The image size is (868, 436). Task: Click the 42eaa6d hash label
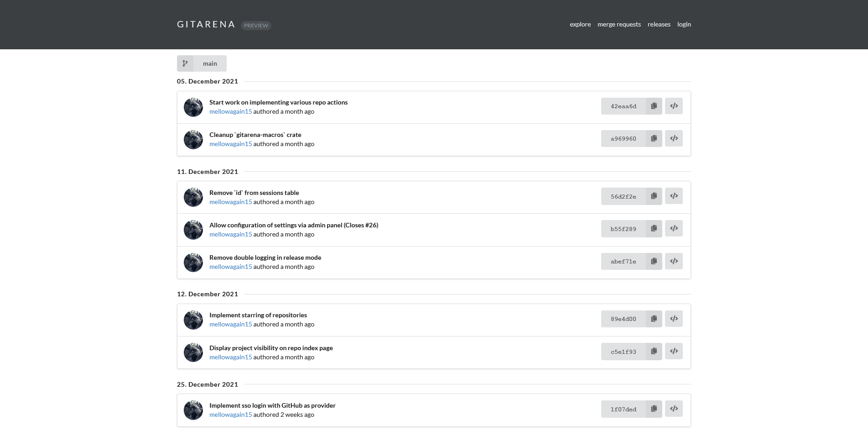pyautogui.click(x=624, y=106)
